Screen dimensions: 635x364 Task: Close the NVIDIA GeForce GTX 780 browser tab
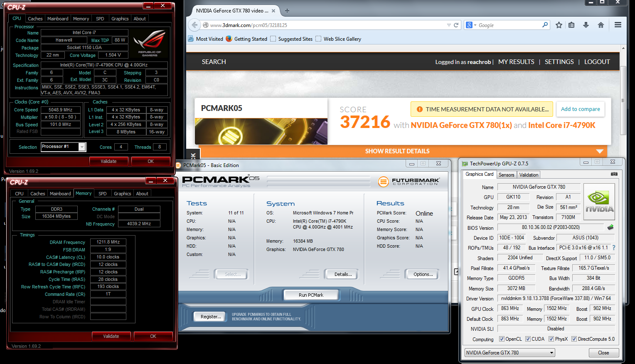pos(273,11)
